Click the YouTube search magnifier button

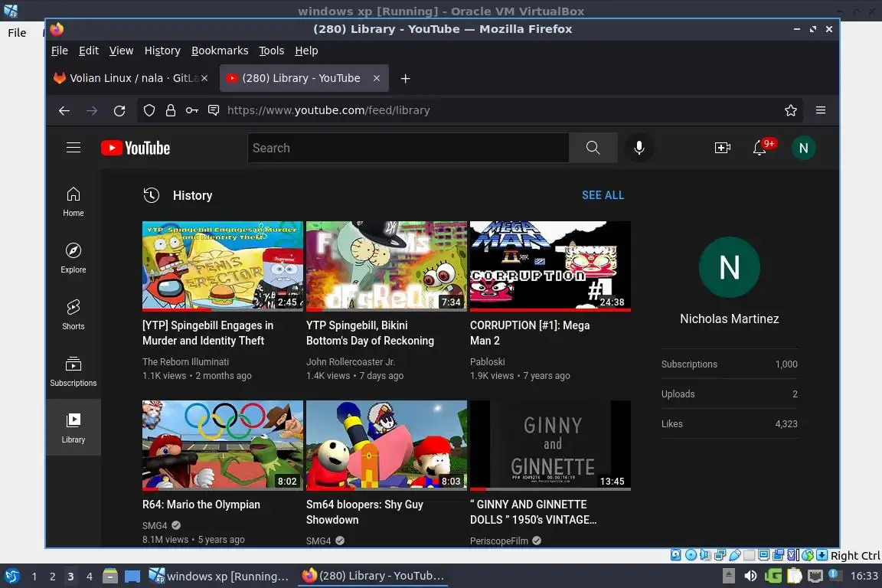click(x=593, y=148)
